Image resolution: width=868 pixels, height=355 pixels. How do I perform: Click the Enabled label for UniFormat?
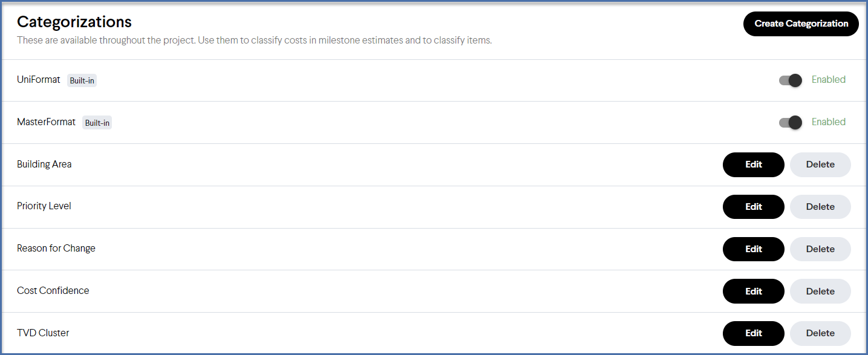click(828, 79)
